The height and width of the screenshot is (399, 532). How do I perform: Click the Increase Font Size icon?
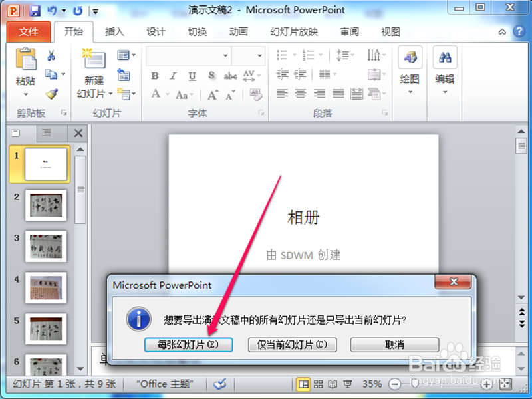(x=213, y=95)
